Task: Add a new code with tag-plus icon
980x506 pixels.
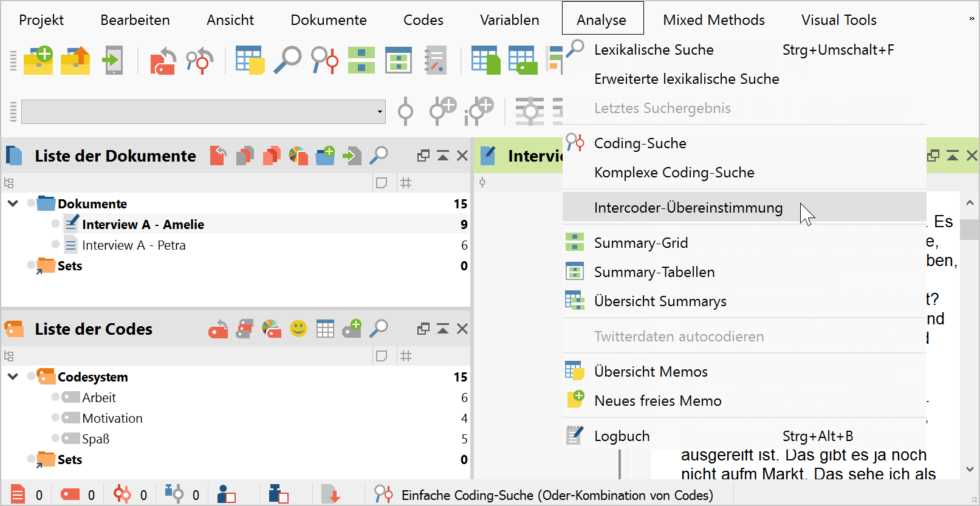Action: [352, 329]
